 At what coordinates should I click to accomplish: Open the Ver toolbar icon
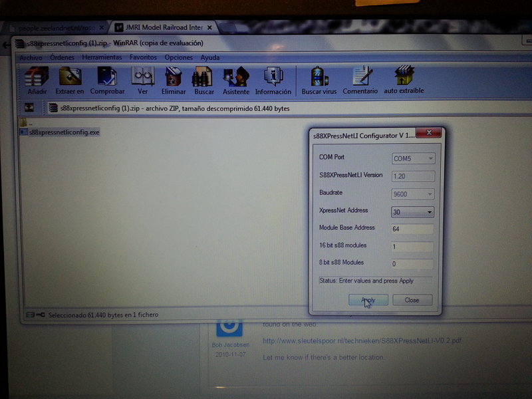(143, 80)
